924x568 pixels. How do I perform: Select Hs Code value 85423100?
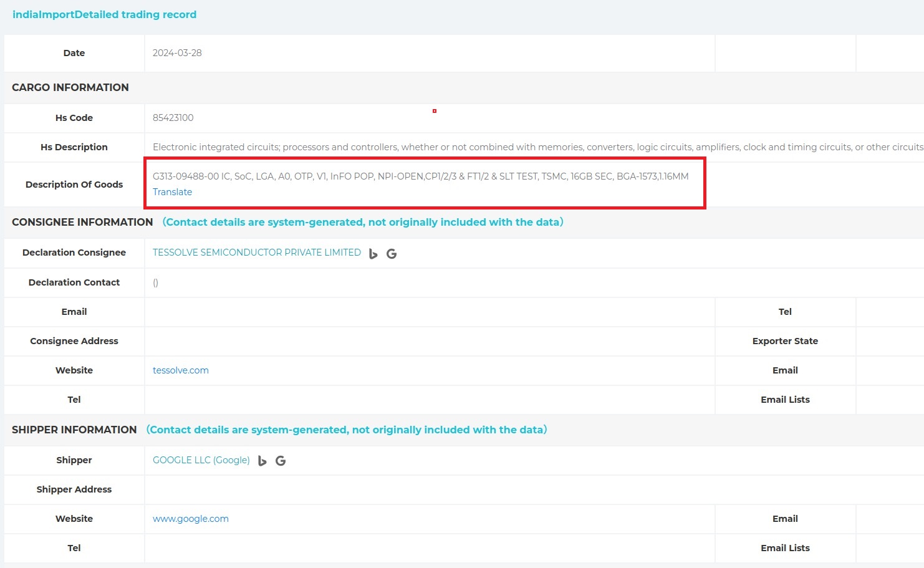pyautogui.click(x=173, y=118)
